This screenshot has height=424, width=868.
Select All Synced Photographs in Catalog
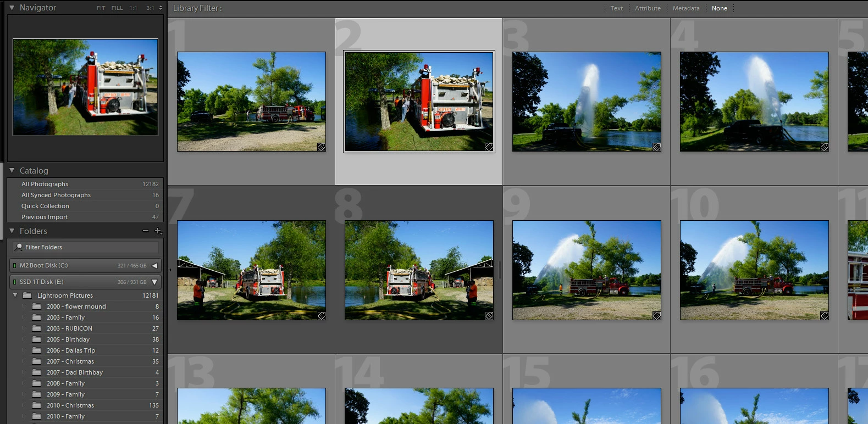click(85, 195)
